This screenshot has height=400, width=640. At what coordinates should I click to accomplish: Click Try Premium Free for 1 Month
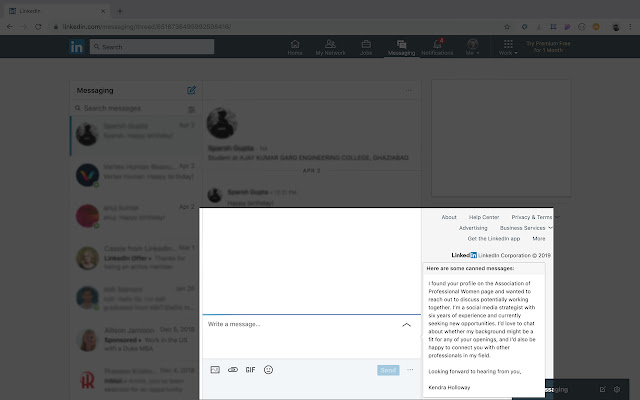coord(548,47)
